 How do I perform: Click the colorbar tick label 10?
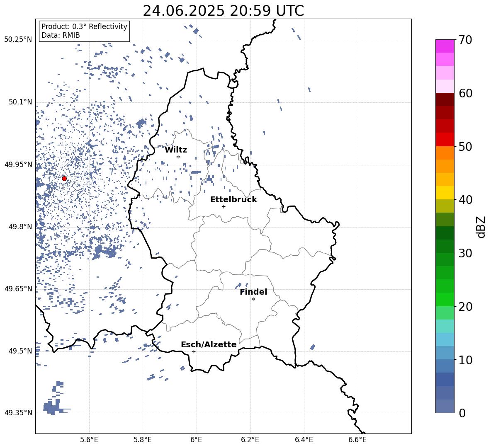[x=465, y=360]
